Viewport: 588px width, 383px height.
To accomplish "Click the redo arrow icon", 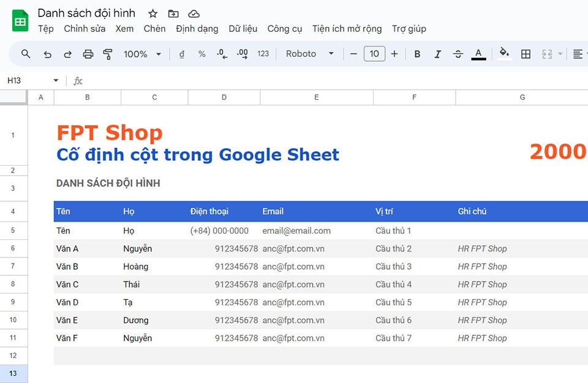I will pyautogui.click(x=67, y=54).
